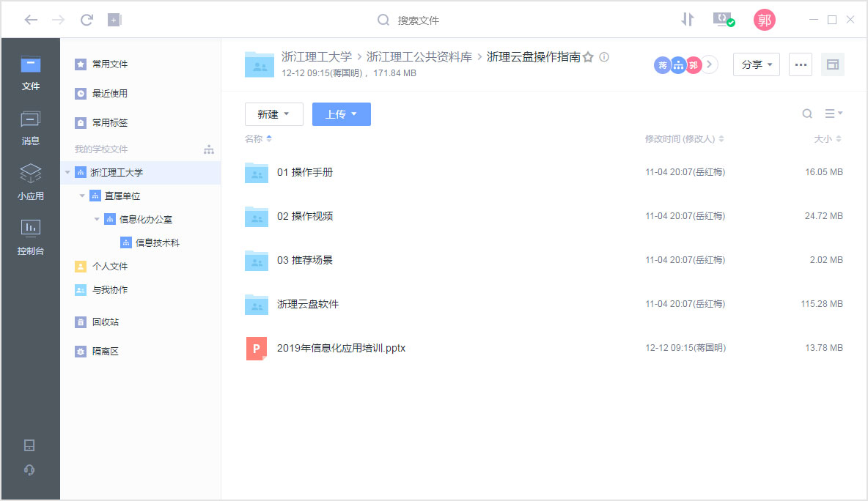The image size is (868, 501).
Task: Open the 上传 dropdown
Action: click(x=341, y=114)
